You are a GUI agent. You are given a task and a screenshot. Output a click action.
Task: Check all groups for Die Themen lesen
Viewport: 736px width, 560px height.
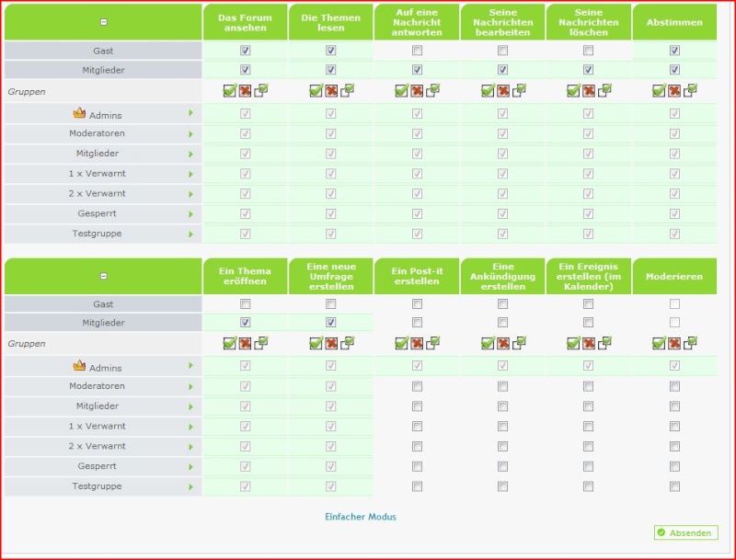(316, 90)
